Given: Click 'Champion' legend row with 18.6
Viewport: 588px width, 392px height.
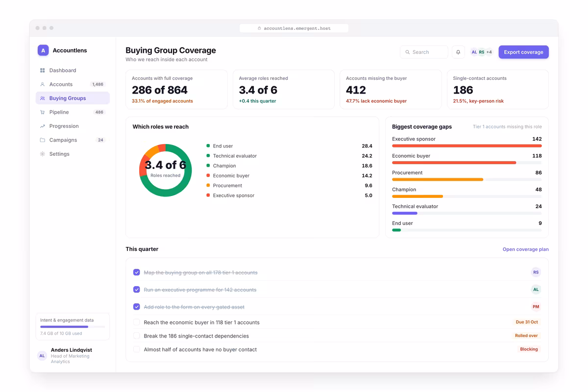Looking at the screenshot, I should pos(289,166).
